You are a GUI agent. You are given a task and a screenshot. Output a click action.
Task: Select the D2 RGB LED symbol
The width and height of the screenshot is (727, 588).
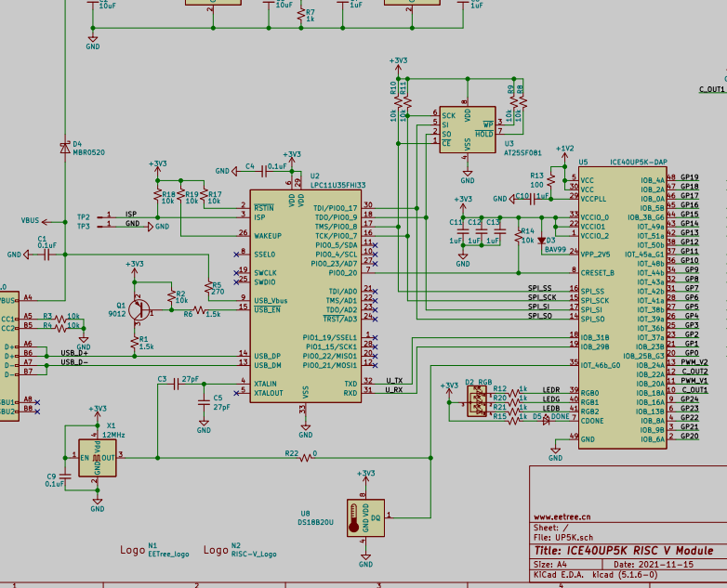477,401
